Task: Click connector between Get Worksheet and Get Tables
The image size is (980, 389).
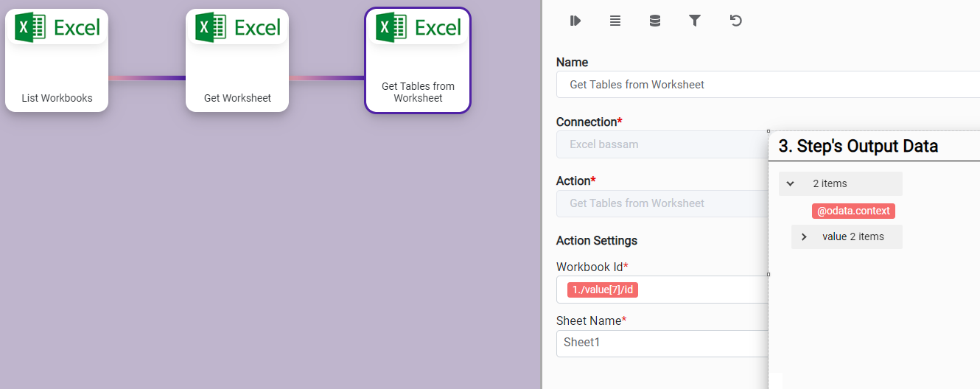Action: [x=326, y=78]
